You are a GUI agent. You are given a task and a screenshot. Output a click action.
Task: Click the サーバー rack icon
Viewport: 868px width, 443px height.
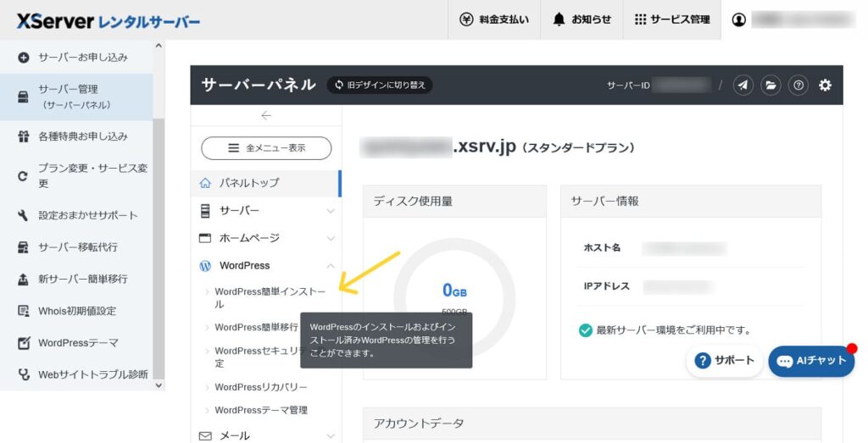click(205, 211)
